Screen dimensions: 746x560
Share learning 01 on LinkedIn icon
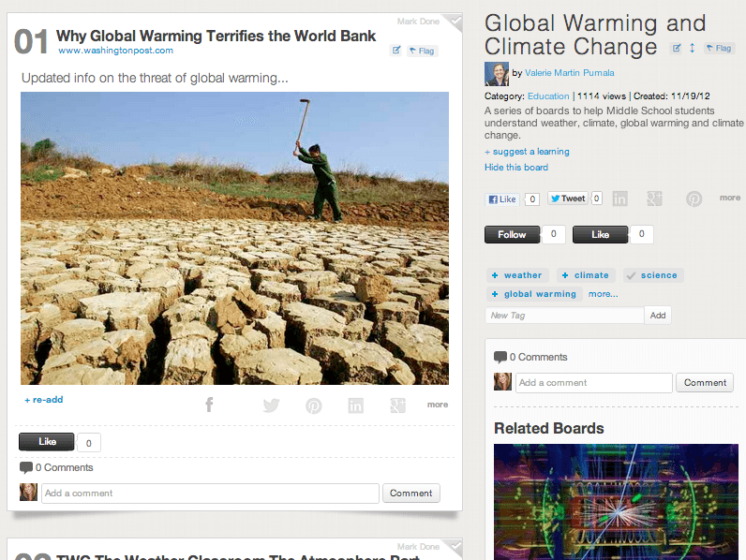tap(355, 405)
